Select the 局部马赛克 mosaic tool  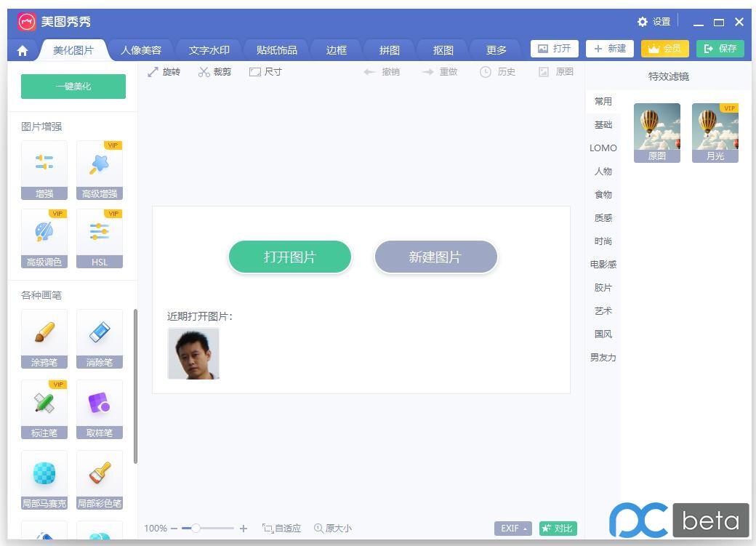pos(44,480)
